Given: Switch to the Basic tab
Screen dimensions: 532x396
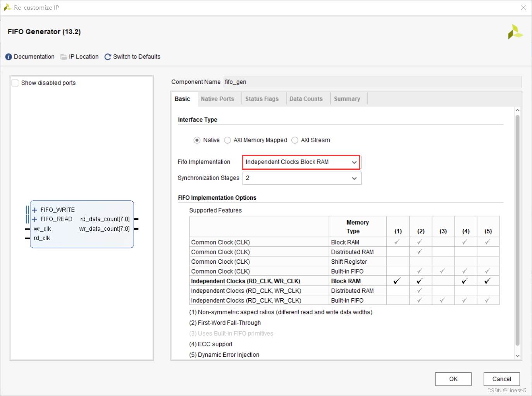Looking at the screenshot, I should point(182,99).
